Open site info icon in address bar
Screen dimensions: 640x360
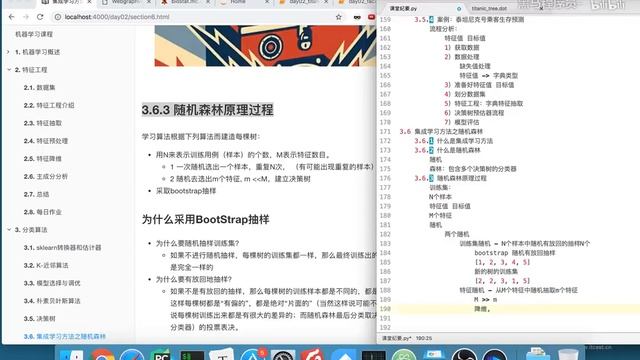(58, 17)
